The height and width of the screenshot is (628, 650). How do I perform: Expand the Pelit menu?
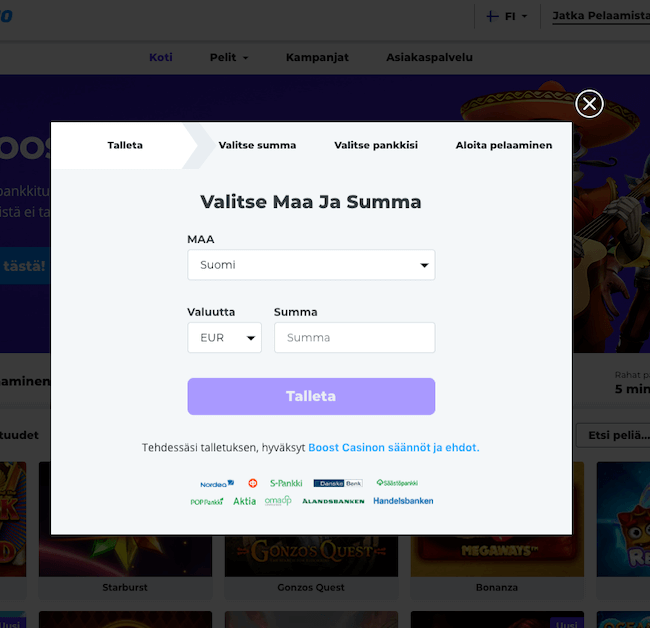pos(229,57)
